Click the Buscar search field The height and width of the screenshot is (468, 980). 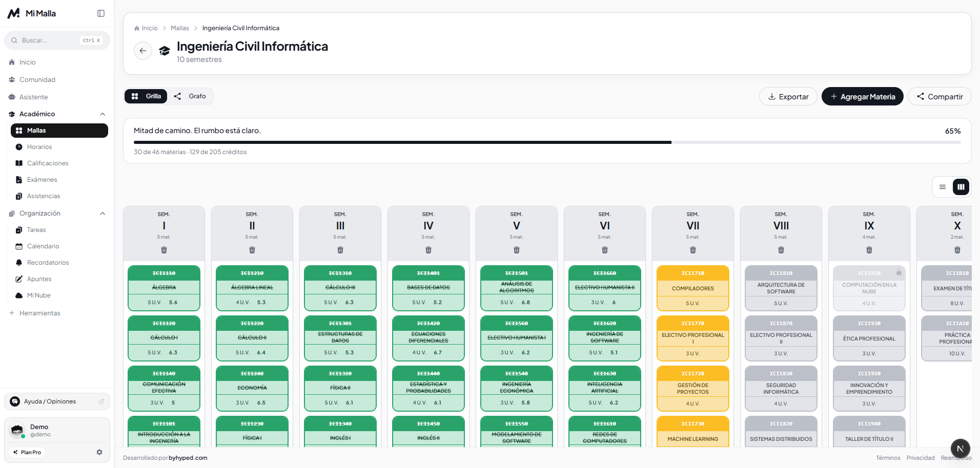[x=57, y=40]
